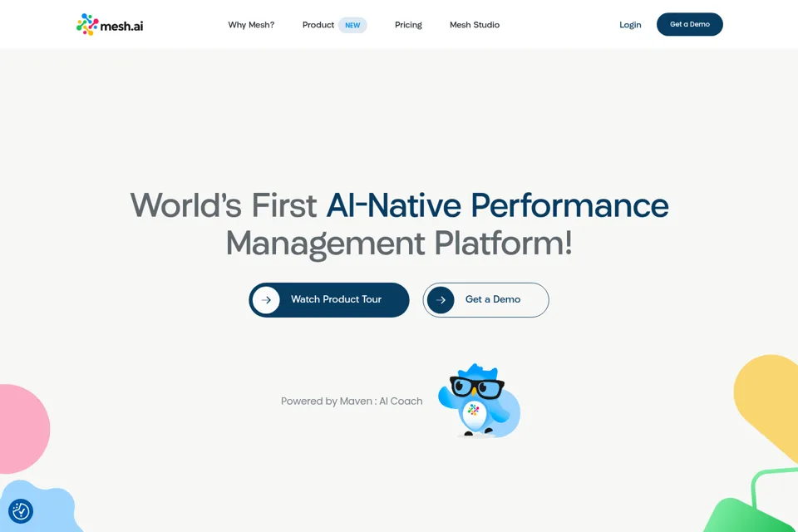
Task: Open the Product menu item
Action: [x=318, y=24]
